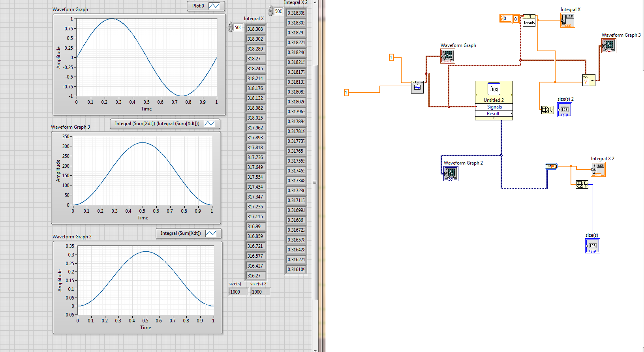Screen dimensions: 644x352
Task: Click the front panel scrollbar up arrow
Action: tap(315, 2)
